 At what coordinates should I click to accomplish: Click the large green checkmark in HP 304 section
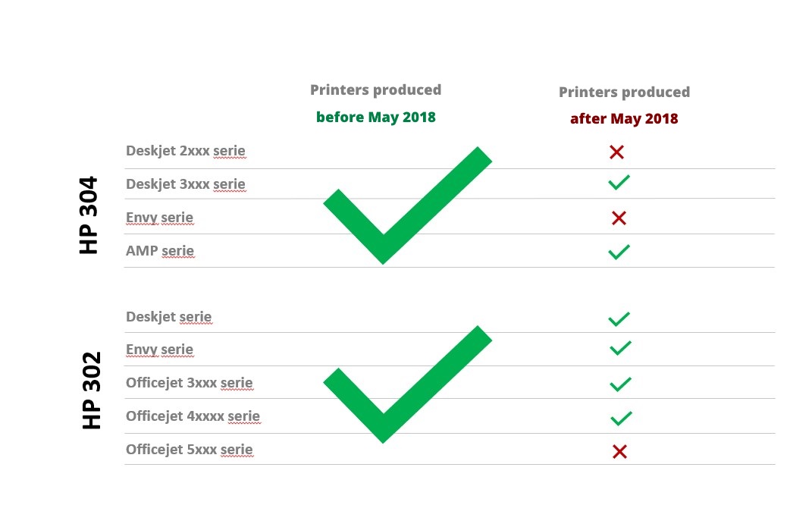408,205
